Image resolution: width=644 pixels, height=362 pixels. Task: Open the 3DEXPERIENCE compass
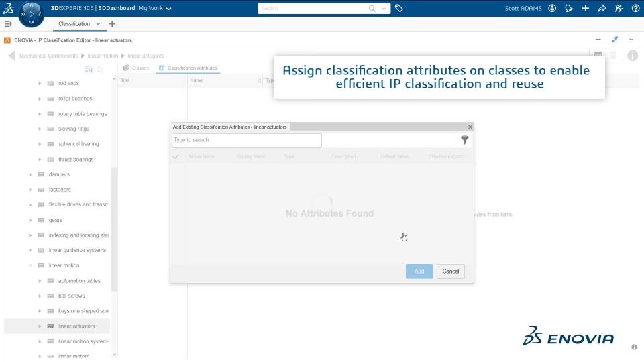(32, 14)
